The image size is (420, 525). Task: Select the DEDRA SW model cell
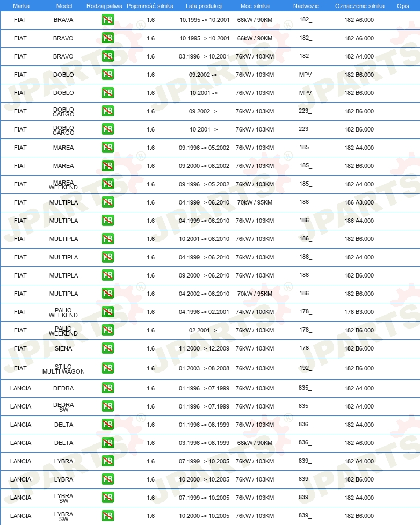63,407
